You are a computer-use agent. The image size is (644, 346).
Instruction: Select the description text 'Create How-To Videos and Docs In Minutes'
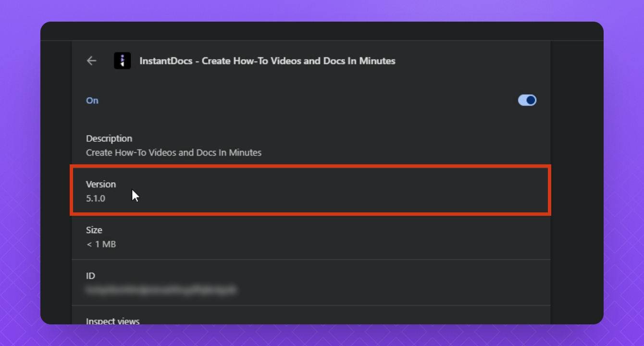pos(173,153)
